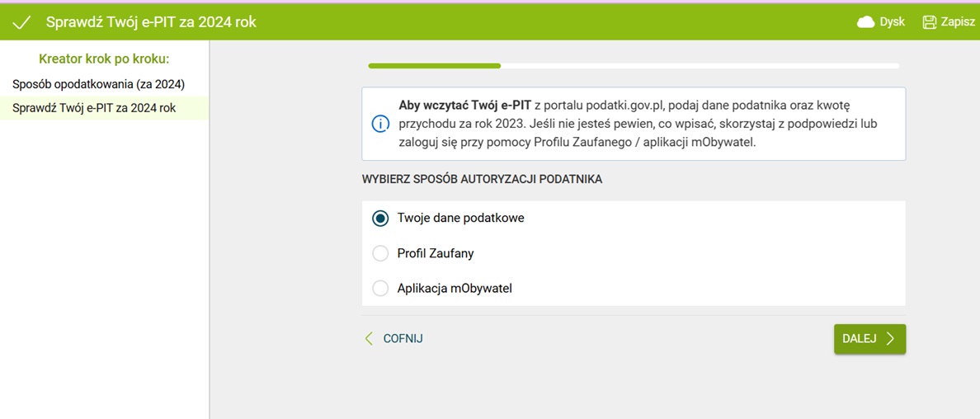Click the green filled part of the progress bar
Viewport: 980px width, 419px height.
(x=434, y=66)
